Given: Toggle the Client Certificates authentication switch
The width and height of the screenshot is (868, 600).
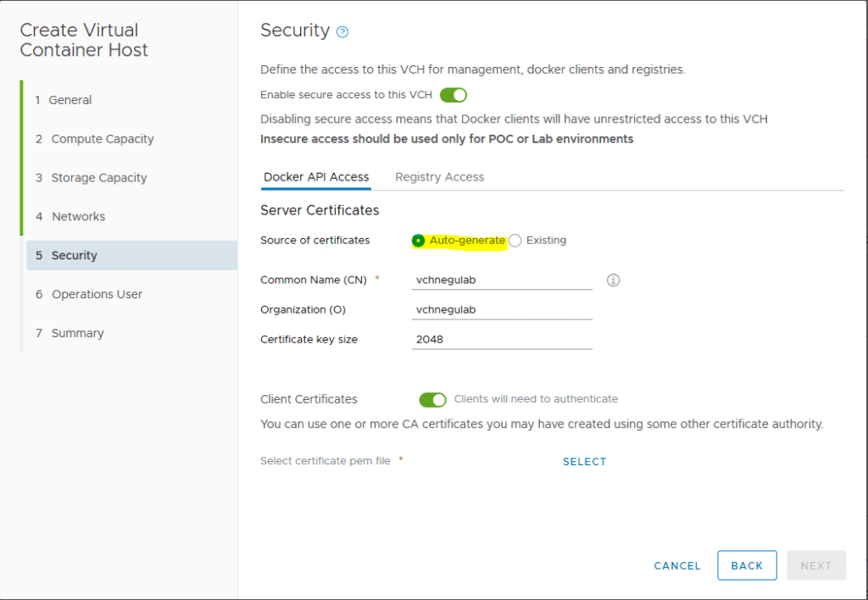Looking at the screenshot, I should (432, 399).
